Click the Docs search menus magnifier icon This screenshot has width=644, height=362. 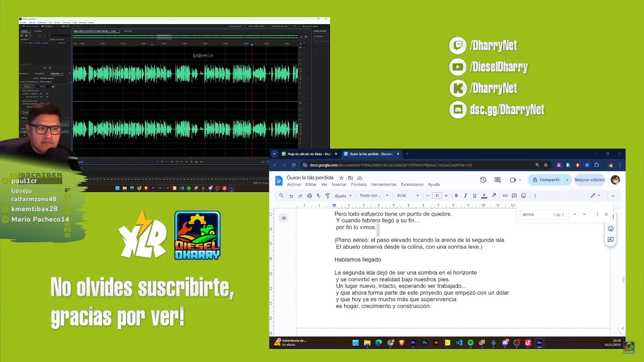[281, 196]
